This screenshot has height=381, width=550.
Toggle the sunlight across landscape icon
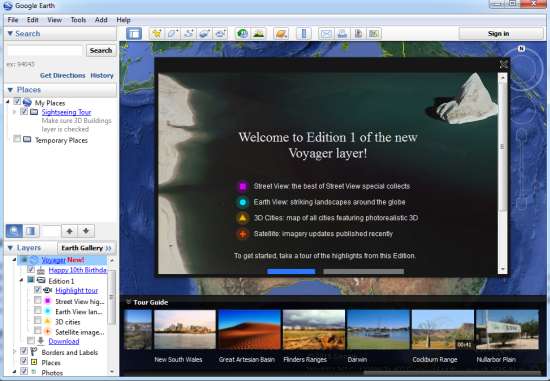click(x=259, y=34)
